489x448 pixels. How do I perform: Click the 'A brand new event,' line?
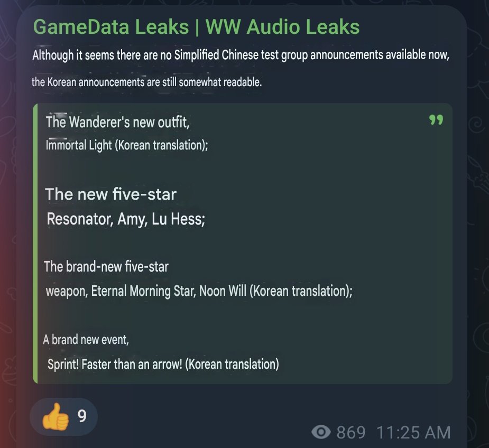point(86,340)
